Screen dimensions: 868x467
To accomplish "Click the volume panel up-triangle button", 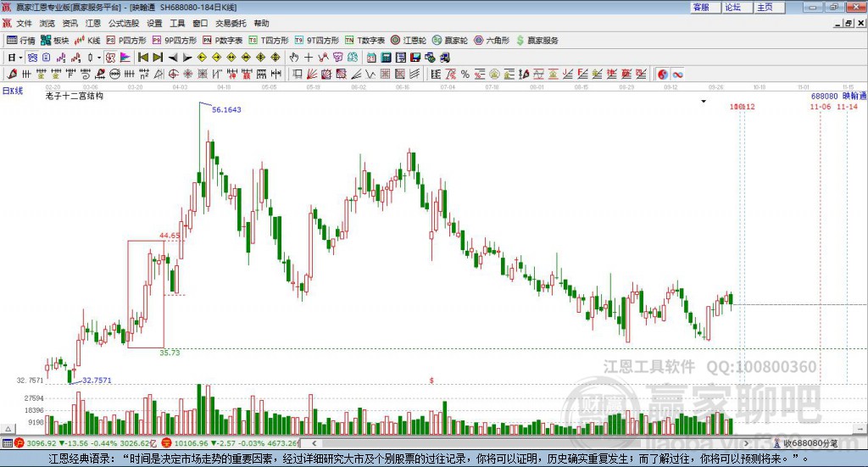I will (8, 429).
